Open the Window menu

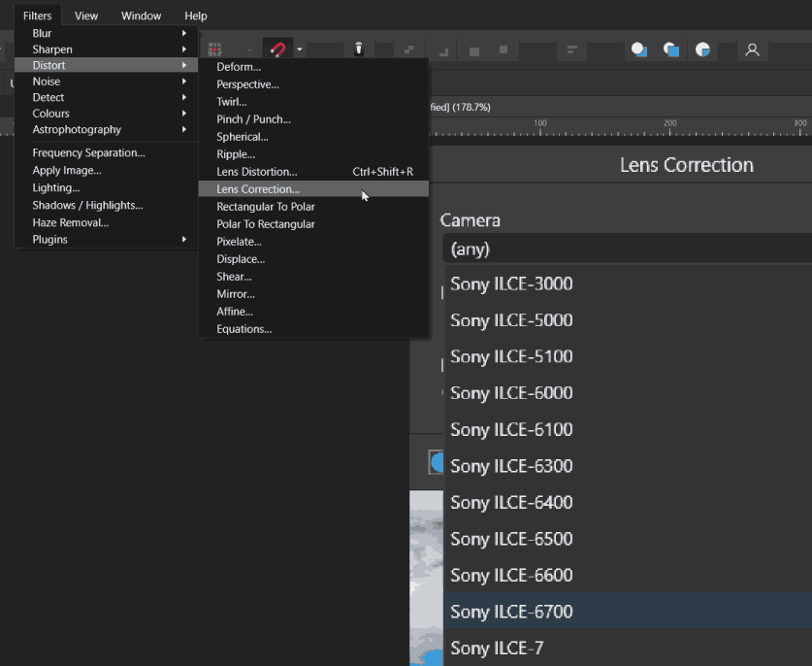pos(141,16)
